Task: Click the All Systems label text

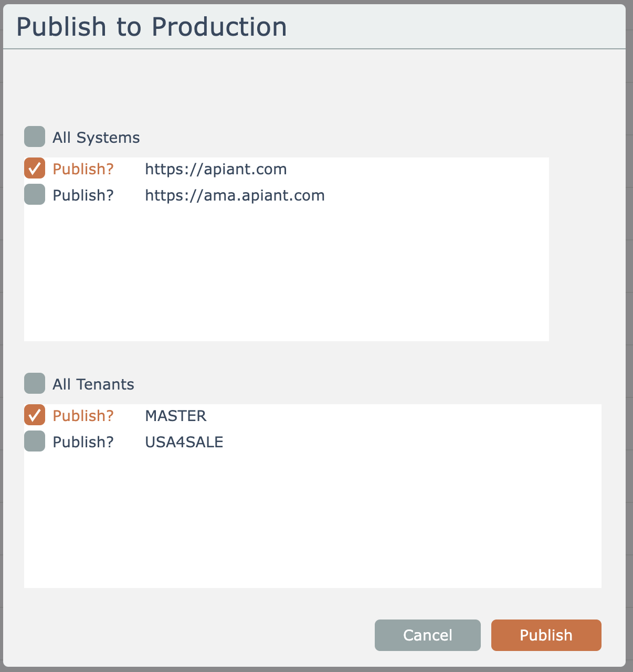Action: 96,138
